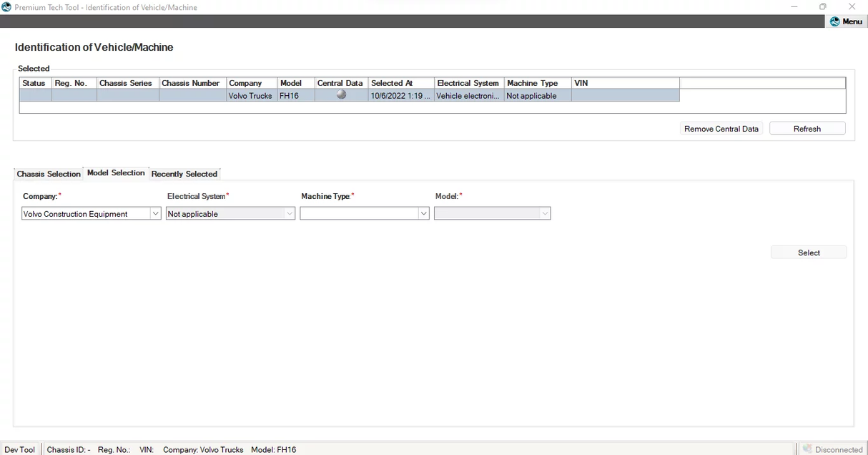Image resolution: width=868 pixels, height=455 pixels.
Task: Click Dev Tool in the status bar
Action: (x=20, y=449)
